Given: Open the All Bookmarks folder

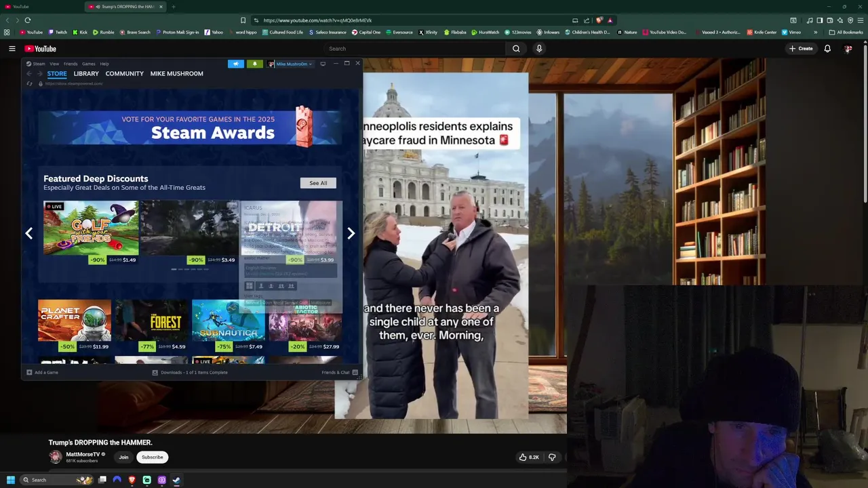Looking at the screenshot, I should click(x=846, y=32).
